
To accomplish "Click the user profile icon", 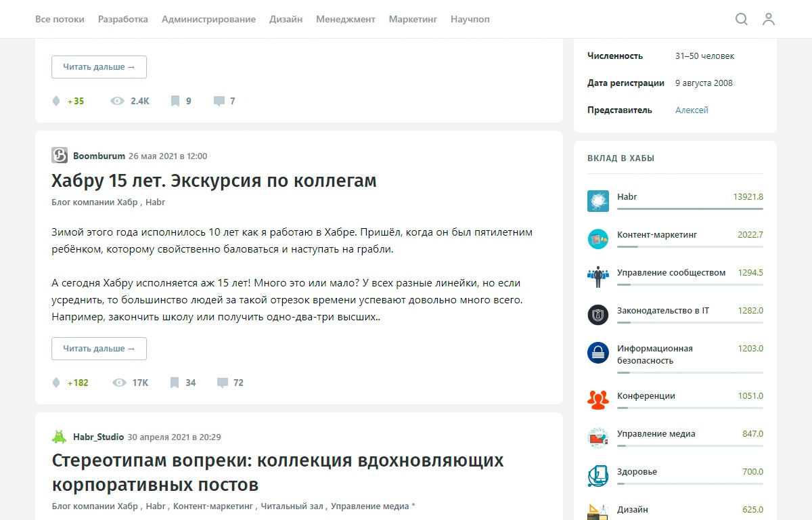I will [769, 20].
